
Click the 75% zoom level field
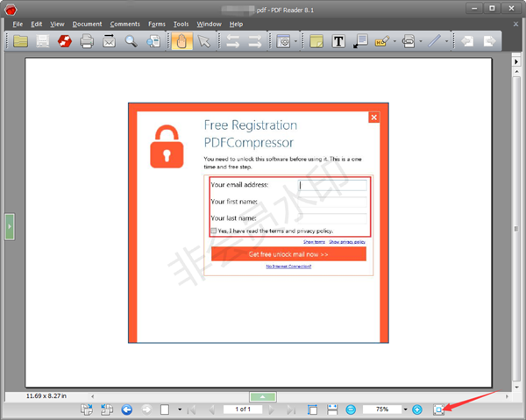click(382, 409)
